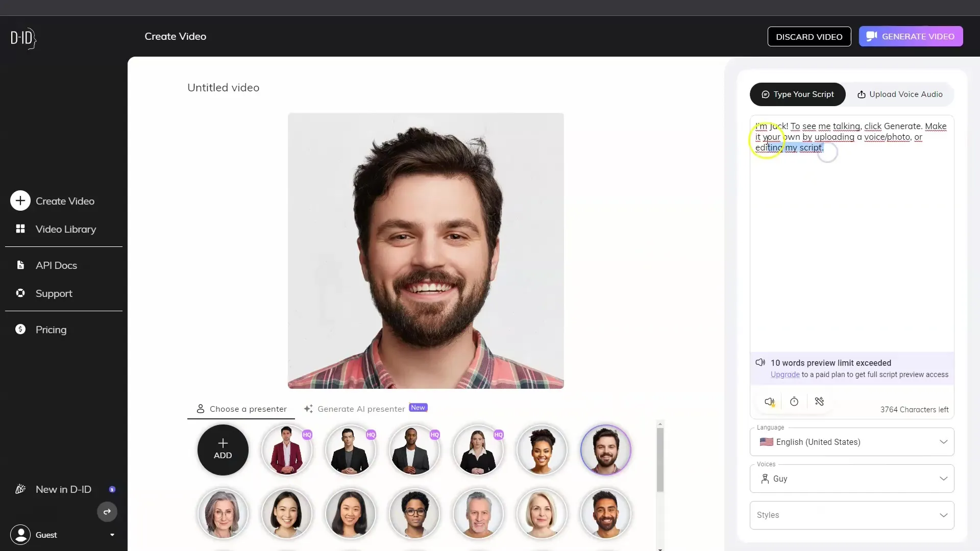Click the timer/clock icon

coord(794,402)
